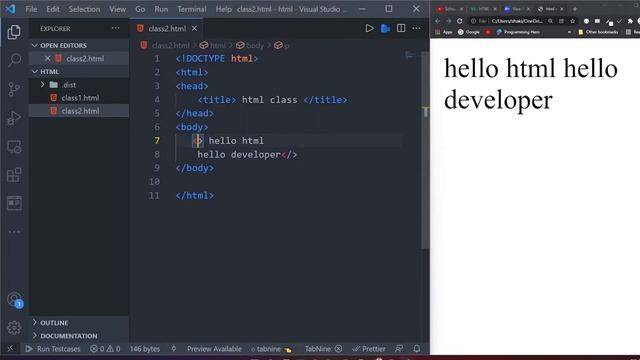Click Prettier in the status bar
The width and height of the screenshot is (640, 360).
369,349
